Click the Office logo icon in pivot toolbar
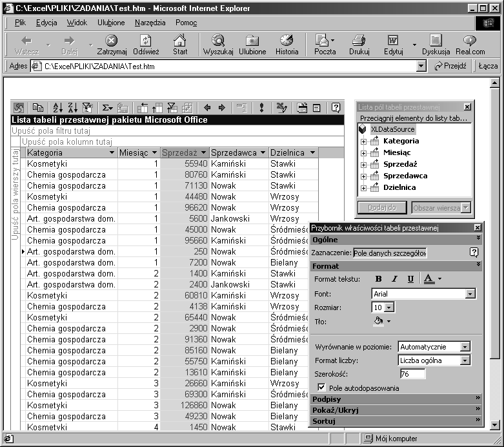504x447 pixels. click(19, 107)
